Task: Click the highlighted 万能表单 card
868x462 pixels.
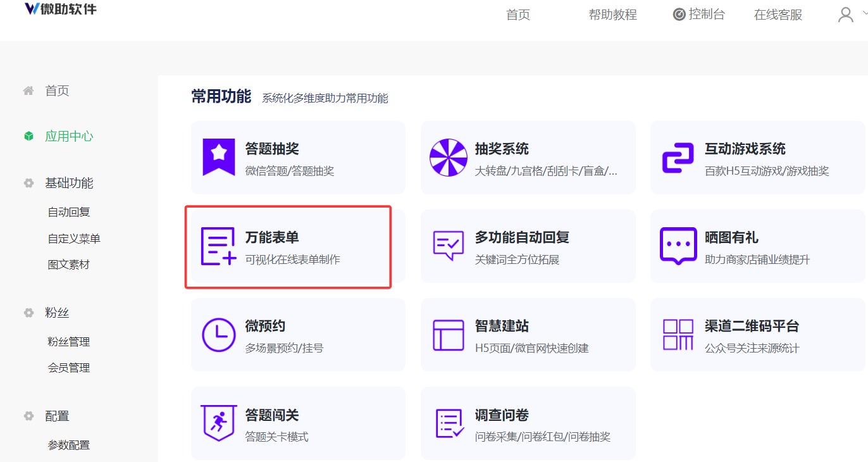Action: click(288, 247)
